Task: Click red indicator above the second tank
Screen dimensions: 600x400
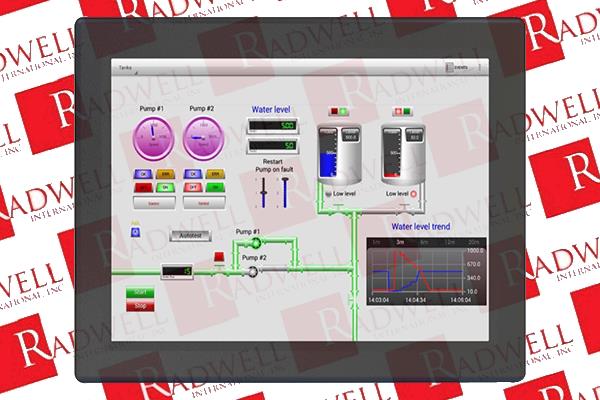Action: tap(398, 112)
